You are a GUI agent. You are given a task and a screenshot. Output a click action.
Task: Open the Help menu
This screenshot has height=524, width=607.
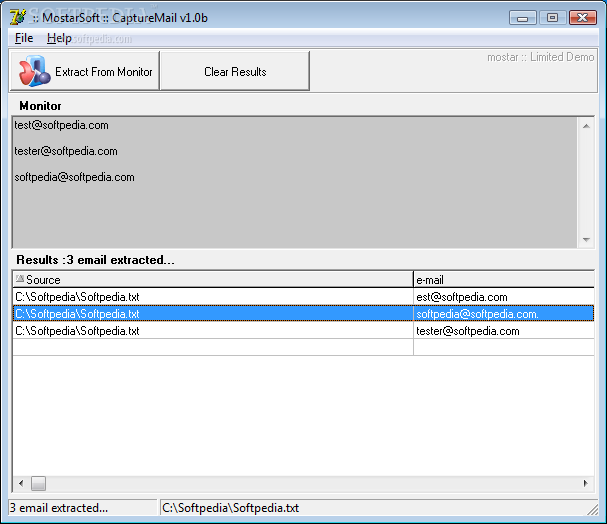pyautogui.click(x=59, y=38)
